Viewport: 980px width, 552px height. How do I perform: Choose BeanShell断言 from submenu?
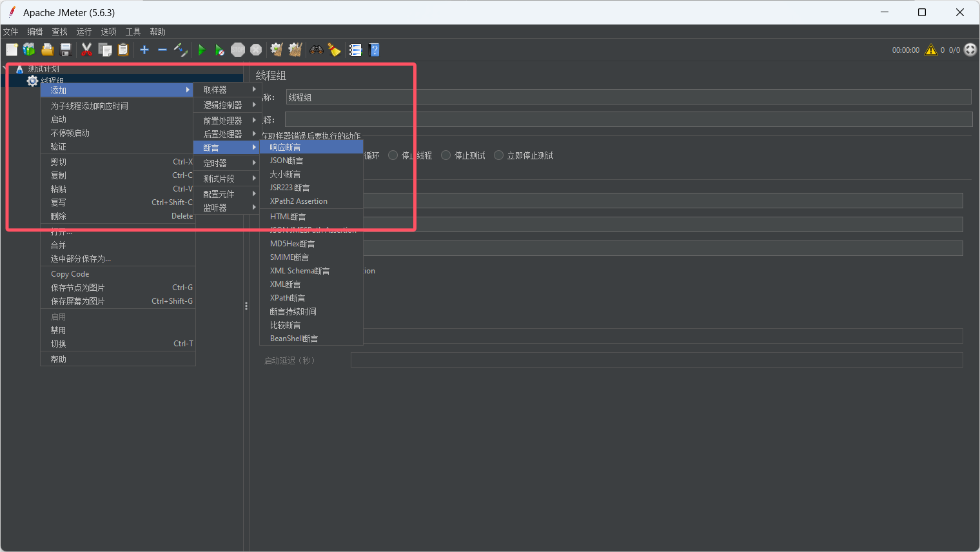coord(311,339)
